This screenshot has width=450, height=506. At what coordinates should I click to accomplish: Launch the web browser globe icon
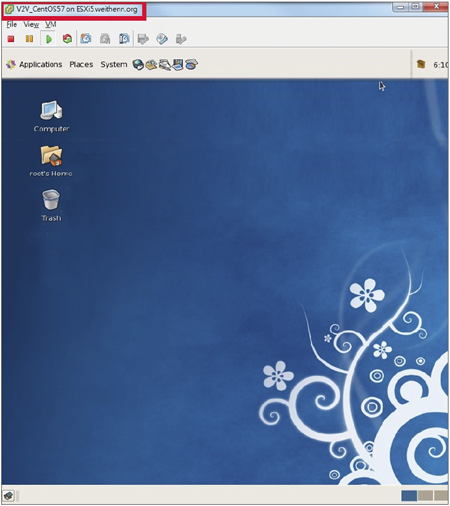138,64
